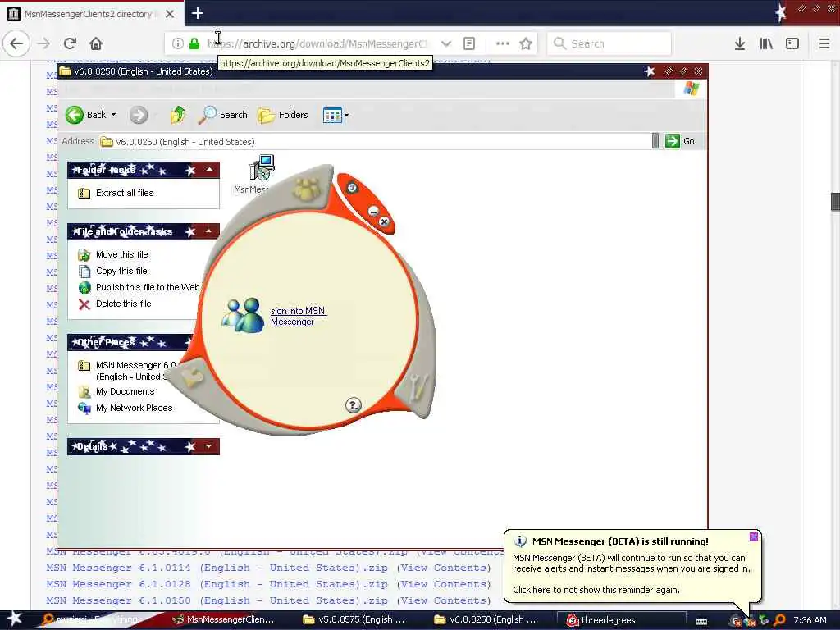Screen dimensions: 840x630
Task: Click Firefox forward arrow
Action: pos(44,43)
